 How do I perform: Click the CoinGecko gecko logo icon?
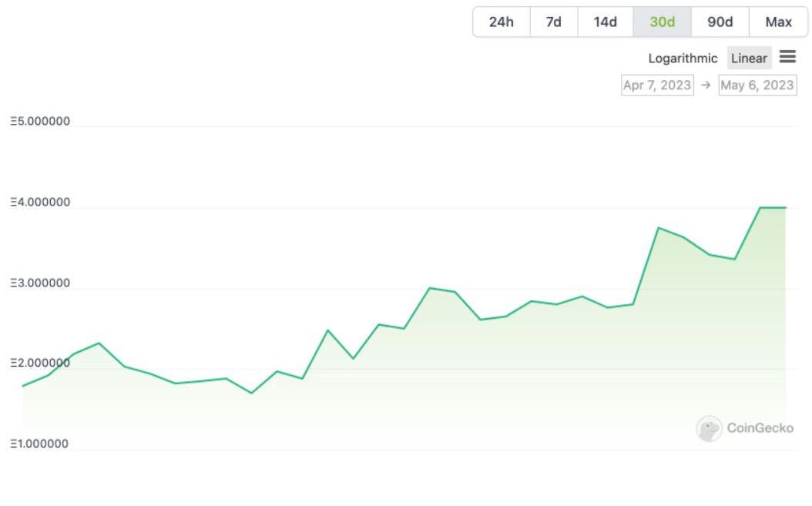click(x=709, y=428)
